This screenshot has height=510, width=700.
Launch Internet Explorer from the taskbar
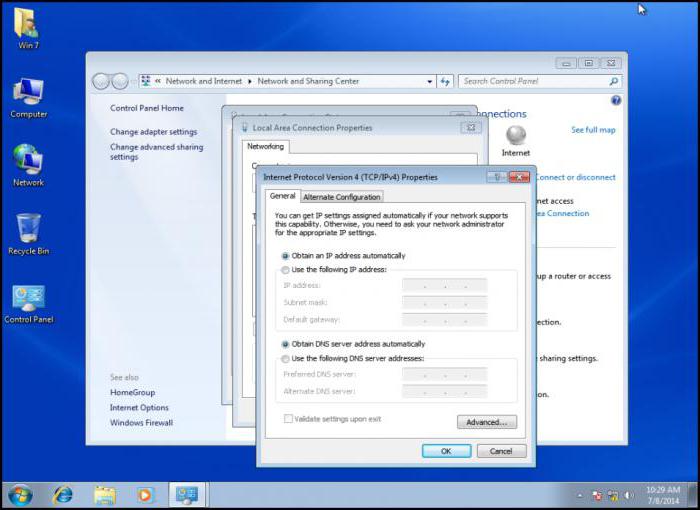point(62,495)
